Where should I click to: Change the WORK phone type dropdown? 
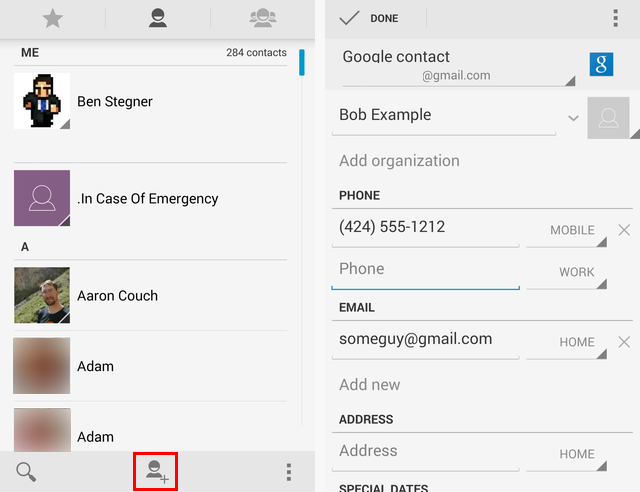(x=567, y=273)
